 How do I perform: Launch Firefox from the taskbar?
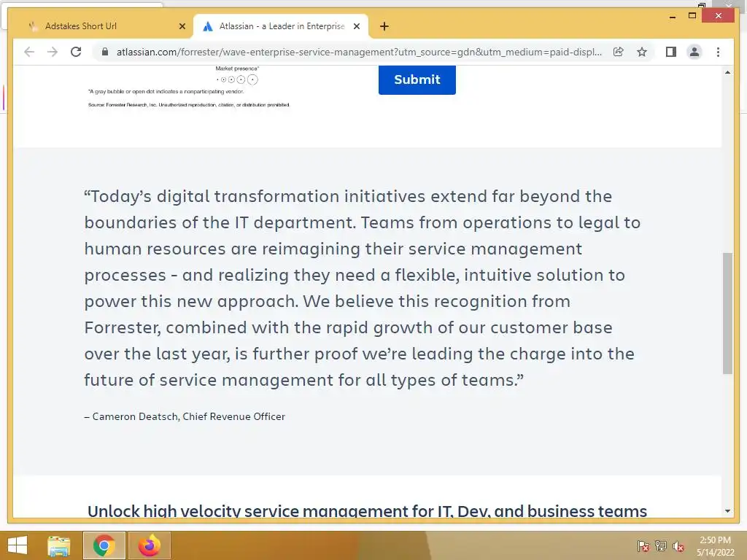[149, 545]
